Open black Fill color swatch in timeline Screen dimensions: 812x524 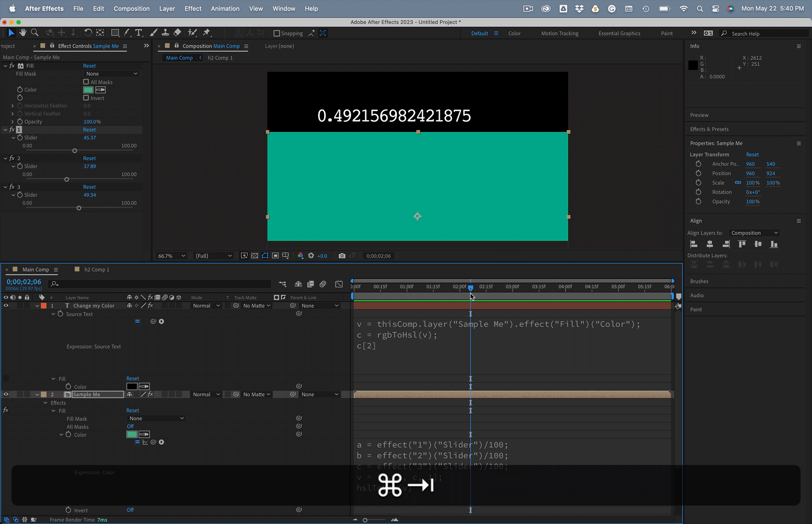pos(132,386)
